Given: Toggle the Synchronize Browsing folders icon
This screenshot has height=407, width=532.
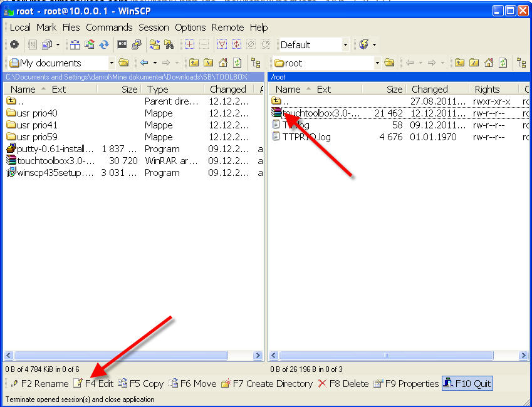Looking at the screenshot, I should pyautogui.click(x=155, y=44).
